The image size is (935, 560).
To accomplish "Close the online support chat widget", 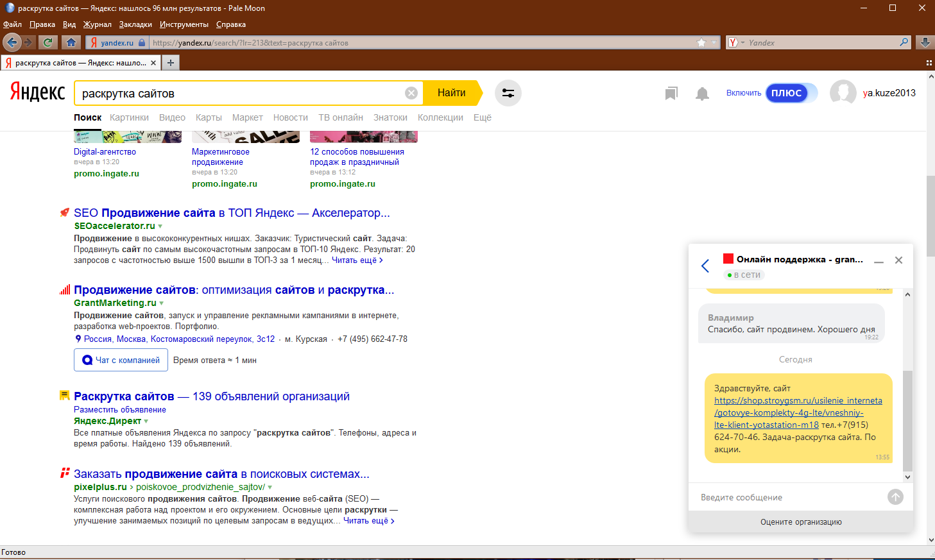I will (x=899, y=260).
